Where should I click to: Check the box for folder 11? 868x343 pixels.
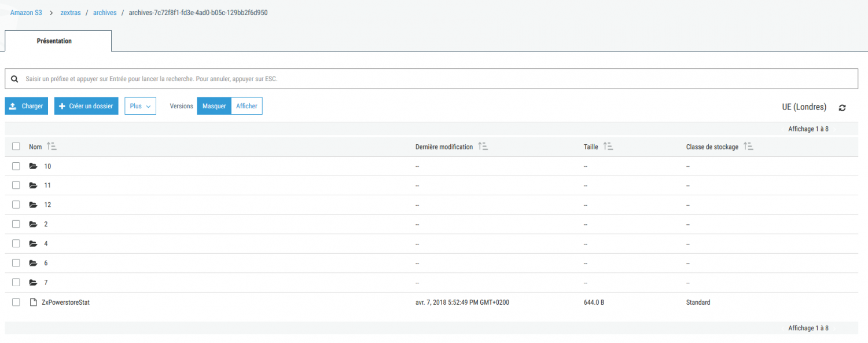[x=16, y=185]
